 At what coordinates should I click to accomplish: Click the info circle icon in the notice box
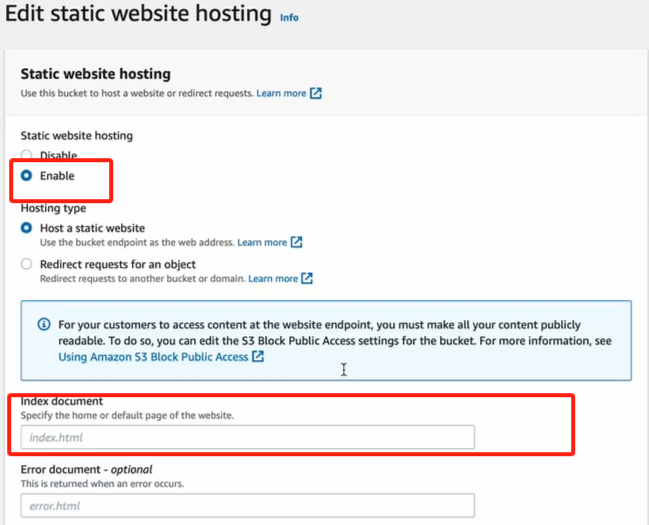point(44,324)
